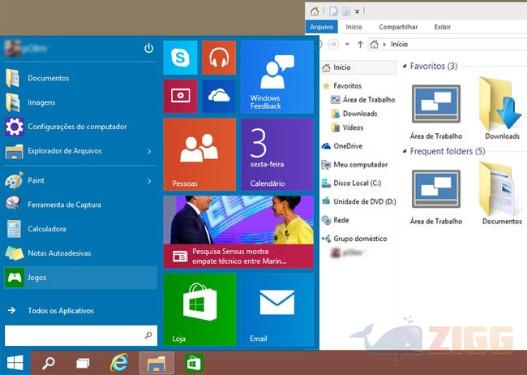Open Task View on the taskbar
This screenshot has width=527, height=375.
coord(83,363)
